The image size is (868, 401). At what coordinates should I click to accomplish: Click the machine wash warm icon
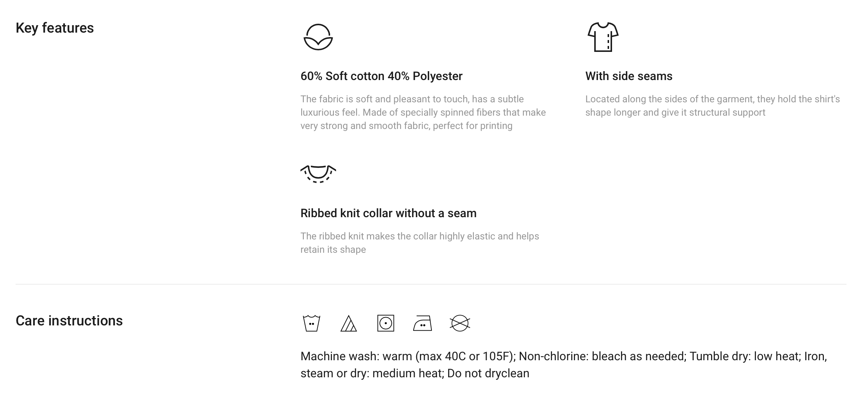coord(312,323)
